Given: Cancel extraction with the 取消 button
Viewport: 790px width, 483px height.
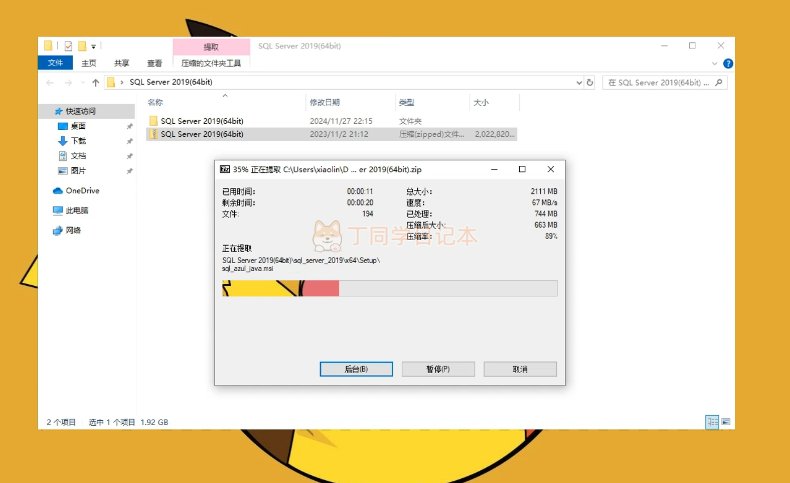Looking at the screenshot, I should tap(520, 369).
